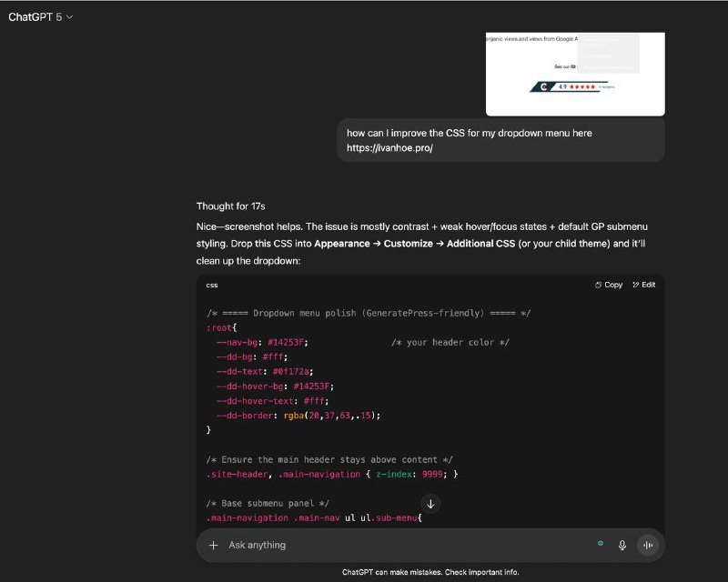Click the #14253F value of --nav-bg
The height and width of the screenshot is (582, 728).
coord(286,343)
